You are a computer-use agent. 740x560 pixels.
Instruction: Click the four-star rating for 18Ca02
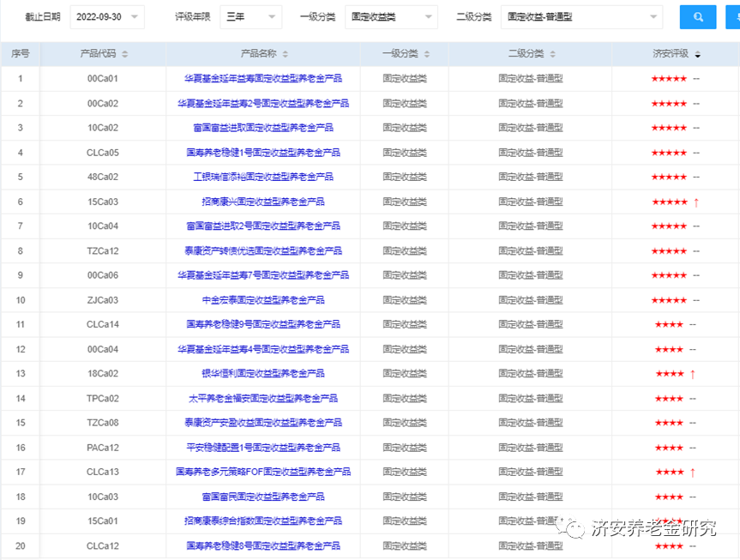click(x=669, y=374)
